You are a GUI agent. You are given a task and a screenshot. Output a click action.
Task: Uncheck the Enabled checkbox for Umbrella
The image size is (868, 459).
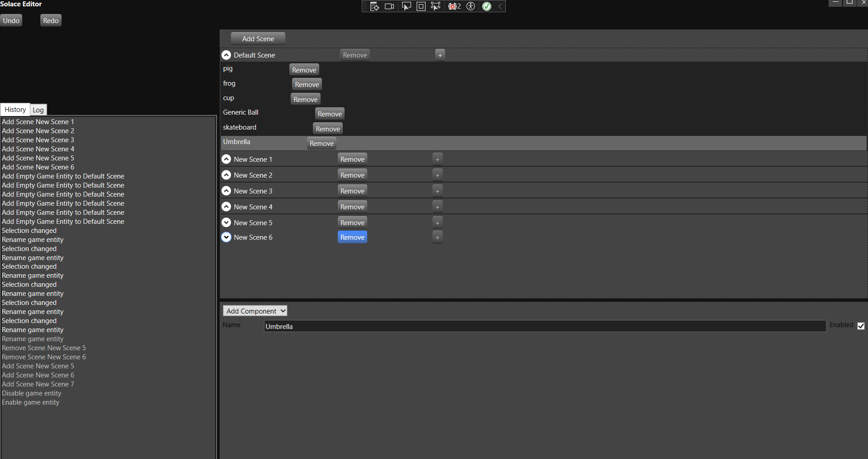pyautogui.click(x=861, y=326)
